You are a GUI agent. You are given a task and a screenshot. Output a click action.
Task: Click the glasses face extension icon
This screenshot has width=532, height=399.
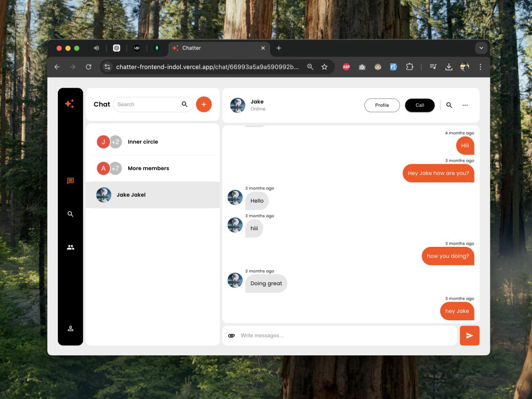(378, 67)
